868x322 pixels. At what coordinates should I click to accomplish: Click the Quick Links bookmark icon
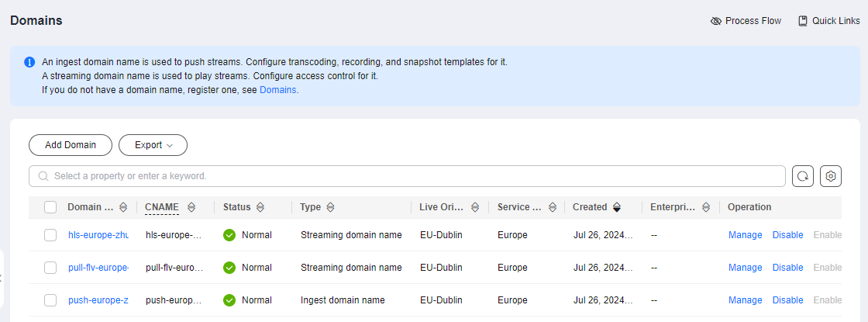pyautogui.click(x=803, y=21)
